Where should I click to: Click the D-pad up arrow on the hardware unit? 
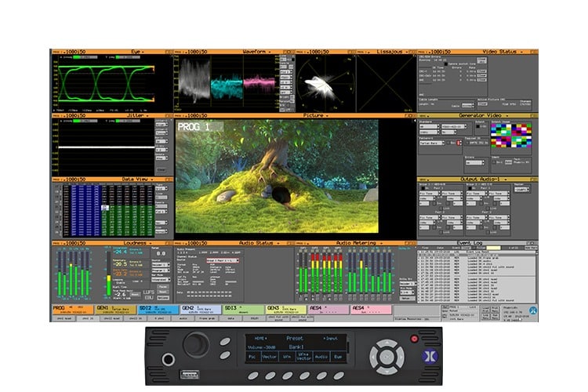click(x=387, y=343)
